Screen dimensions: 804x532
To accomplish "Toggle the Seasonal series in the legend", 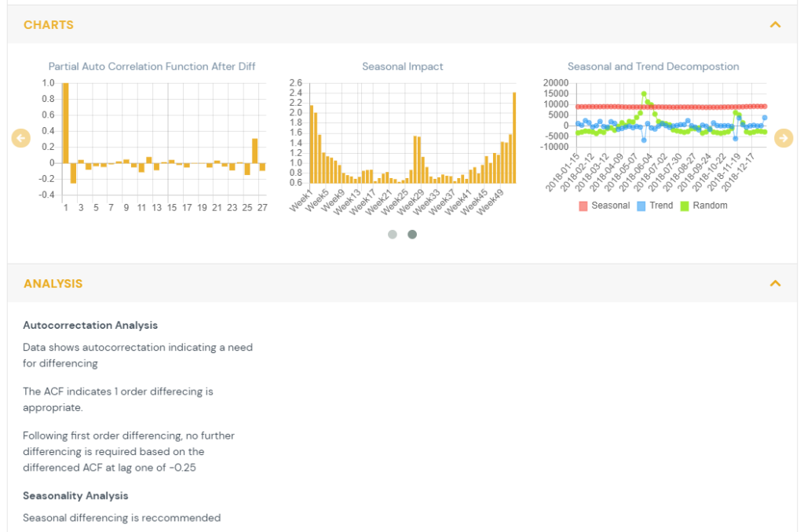I will click(x=605, y=206).
